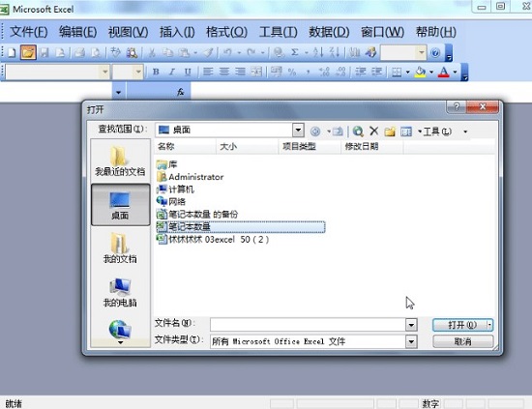Click the New workbook toolbar icon
The height and width of the screenshot is (409, 532).
[13, 53]
